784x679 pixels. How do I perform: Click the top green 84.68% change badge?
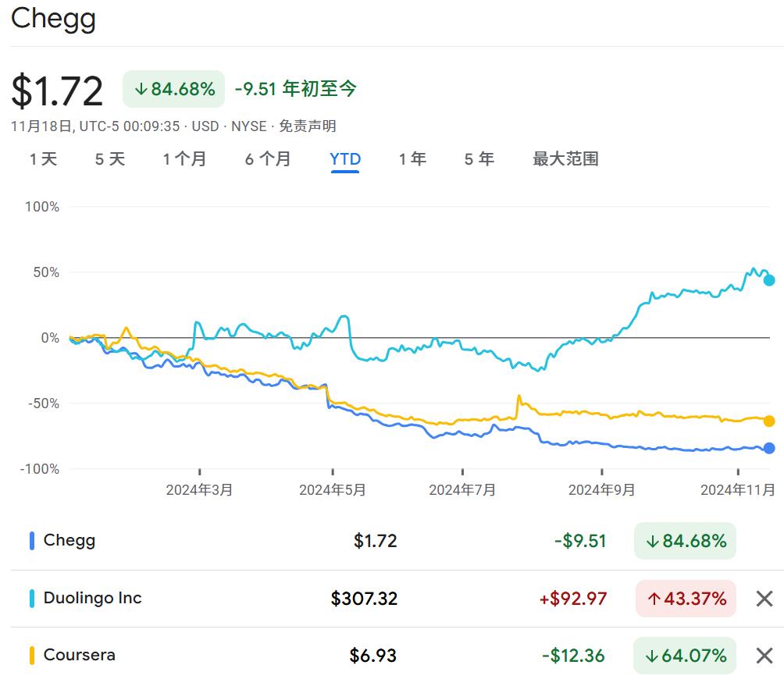coord(173,89)
